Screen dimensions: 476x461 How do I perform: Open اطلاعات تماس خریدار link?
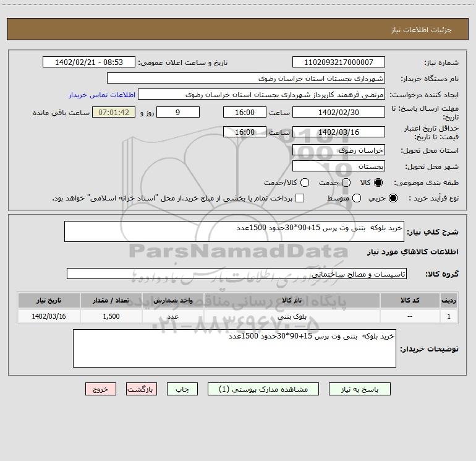coord(102,95)
